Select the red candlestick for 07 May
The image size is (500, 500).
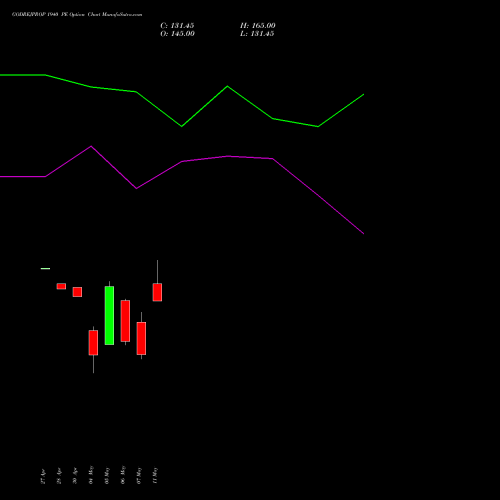pyautogui.click(x=141, y=338)
